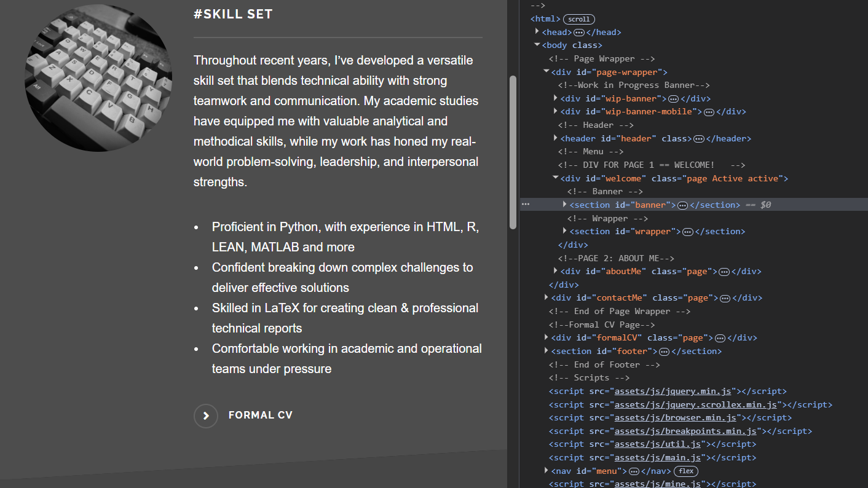Click the ellipsis badge in the aboutMe div
This screenshot has width=868, height=488.
coord(724,272)
